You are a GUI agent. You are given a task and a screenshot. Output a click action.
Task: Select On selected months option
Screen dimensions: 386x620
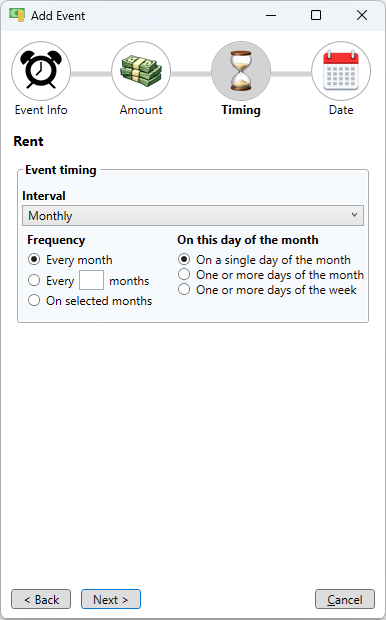coord(34,301)
